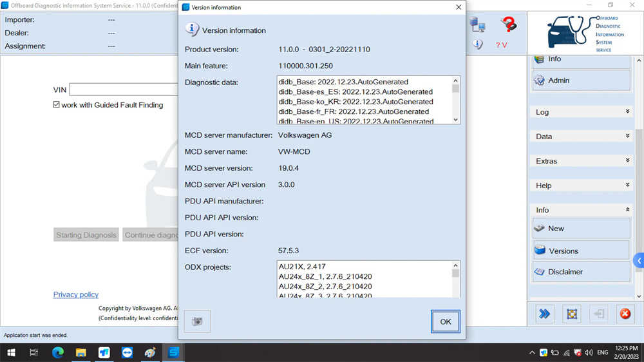Click the ENG language indicator

pyautogui.click(x=603, y=352)
